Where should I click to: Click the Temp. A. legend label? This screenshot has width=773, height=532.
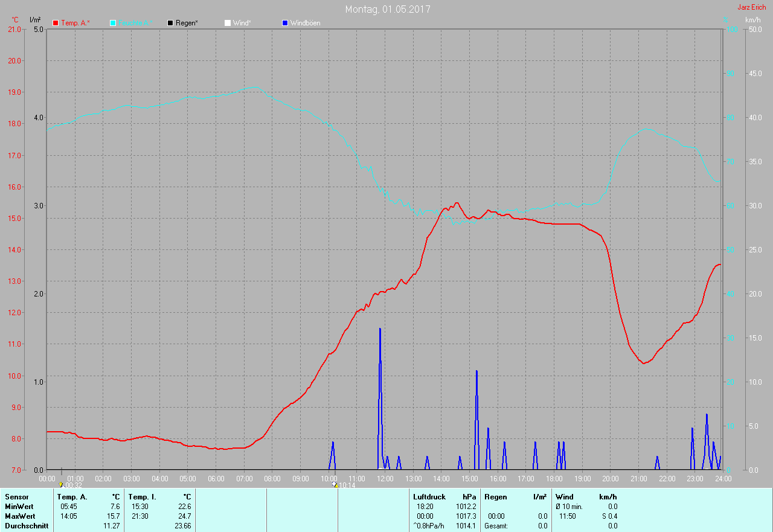click(x=75, y=23)
